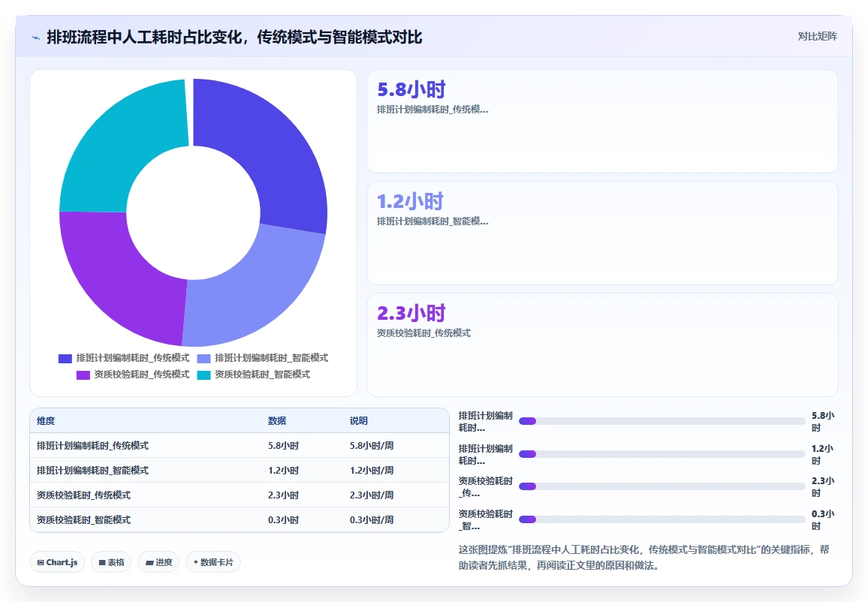Click the 表格 tag
This screenshot has height=602, width=868.
[111, 562]
